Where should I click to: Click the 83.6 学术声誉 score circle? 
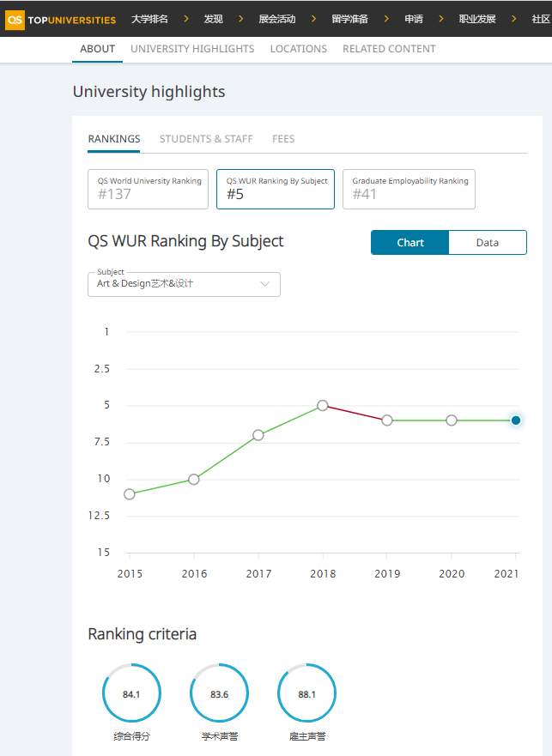[219, 693]
